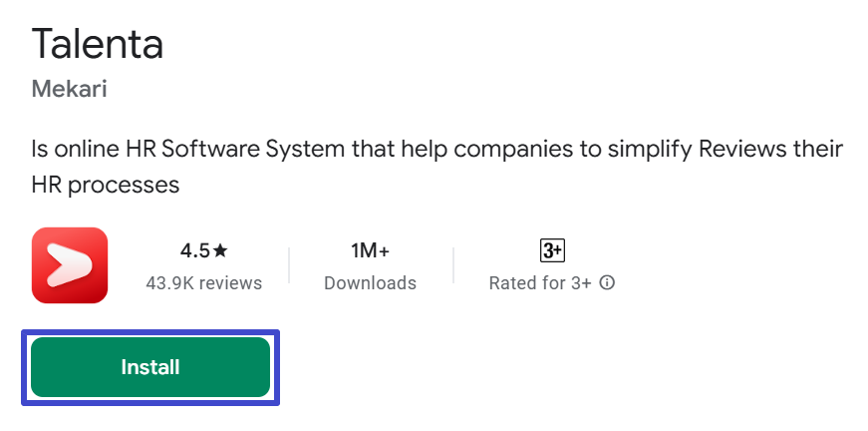Image resolution: width=868 pixels, height=431 pixels.
Task: Select the Talenta app title
Action: [x=98, y=43]
